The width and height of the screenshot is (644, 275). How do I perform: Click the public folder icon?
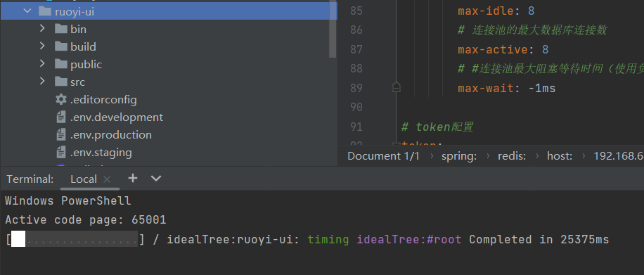(60, 64)
